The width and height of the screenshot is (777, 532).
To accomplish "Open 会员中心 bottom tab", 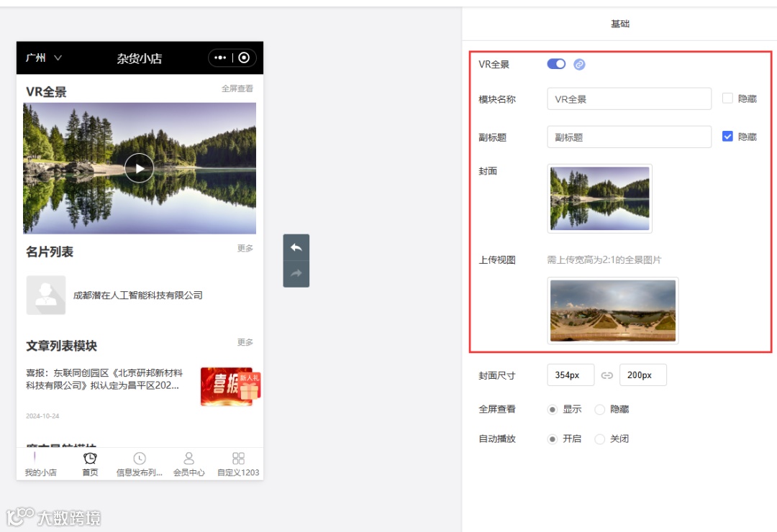I will coord(188,464).
